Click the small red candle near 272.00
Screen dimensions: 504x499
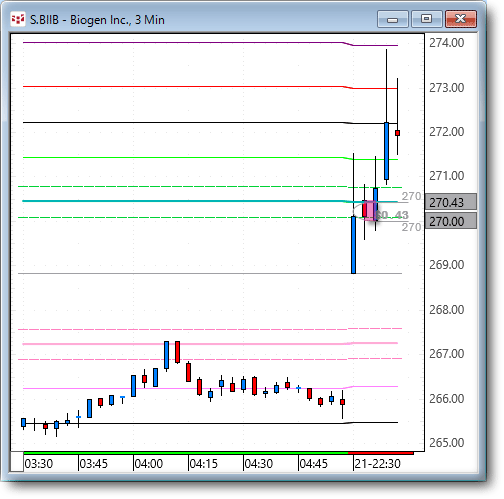coord(397,133)
